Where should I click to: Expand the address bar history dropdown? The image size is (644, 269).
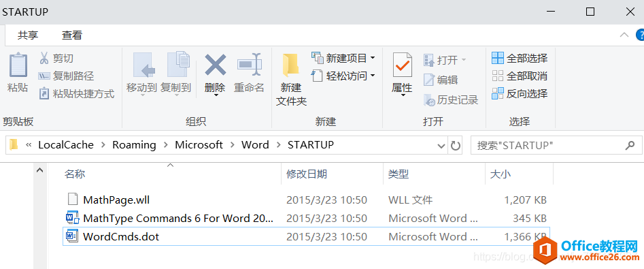coord(441,146)
